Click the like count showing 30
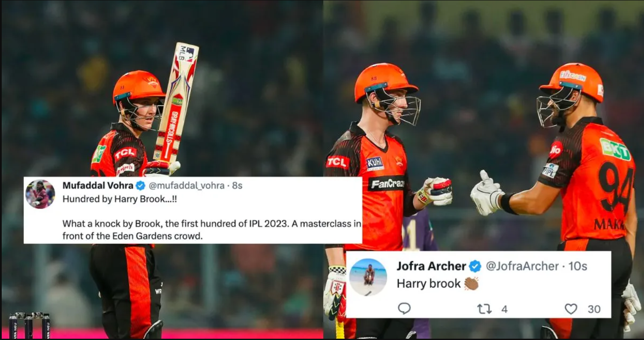Image resolution: width=644 pixels, height=340 pixels. pyautogui.click(x=594, y=309)
